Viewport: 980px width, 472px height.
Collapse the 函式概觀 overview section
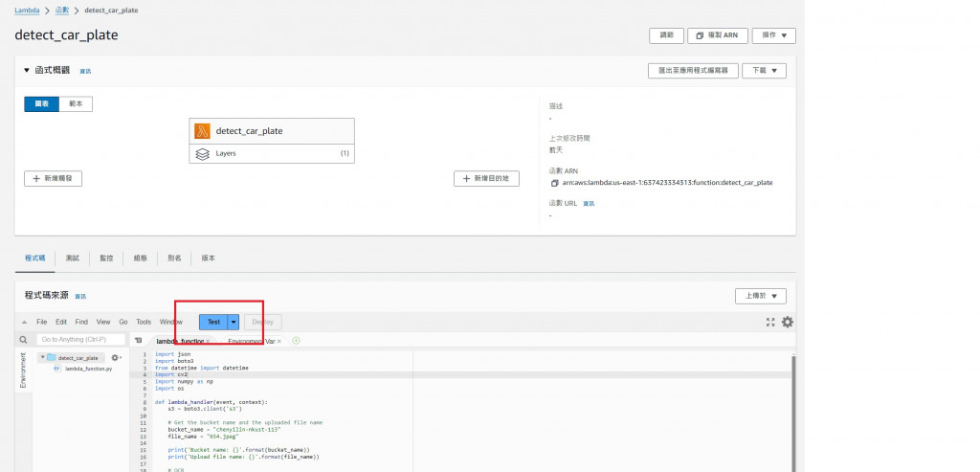27,71
